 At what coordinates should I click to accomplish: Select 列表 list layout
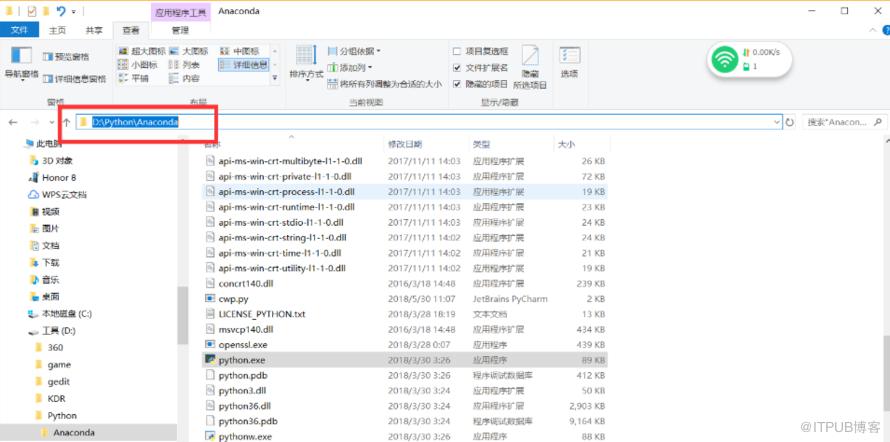[184, 65]
